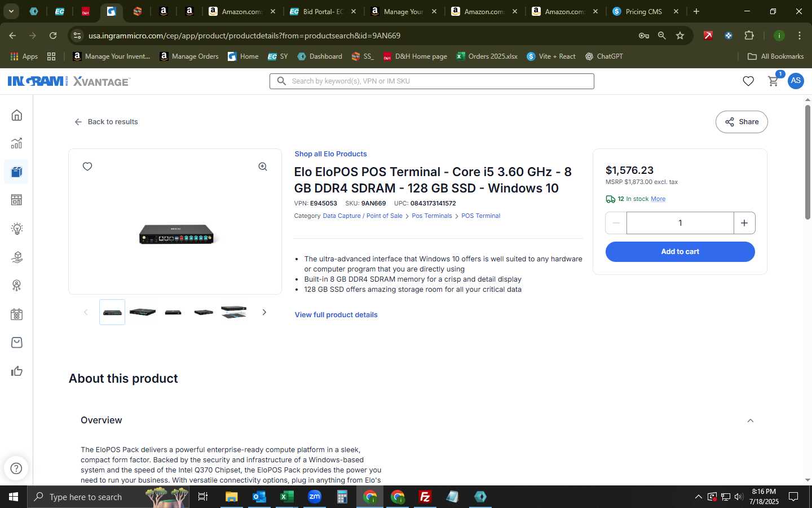
Task: Open Data Capture / Point of Sale category
Action: 363,216
